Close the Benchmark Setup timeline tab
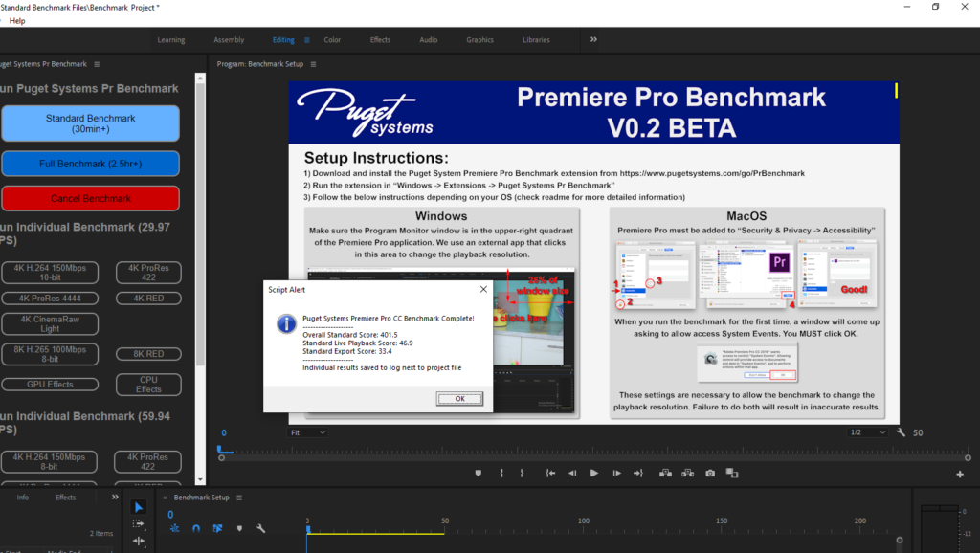This screenshot has width=980, height=553. point(165,498)
